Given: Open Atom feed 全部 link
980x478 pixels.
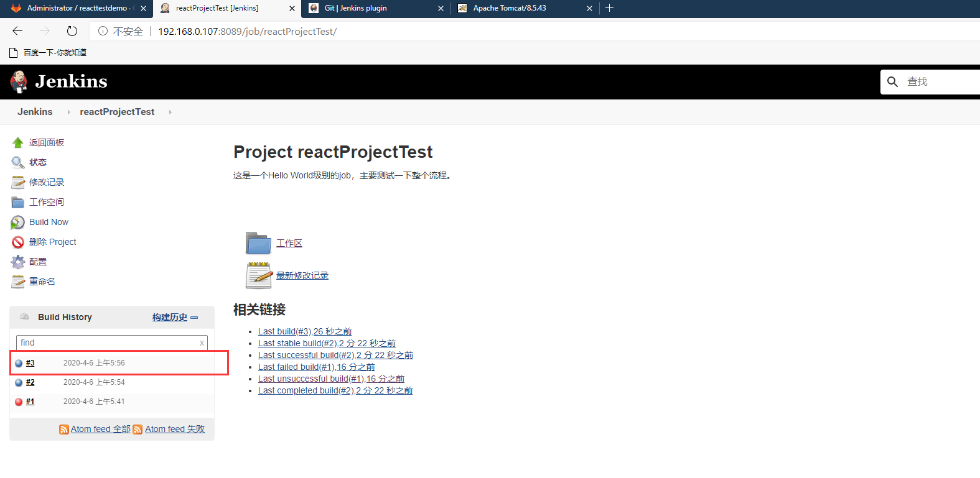Looking at the screenshot, I should [101, 429].
